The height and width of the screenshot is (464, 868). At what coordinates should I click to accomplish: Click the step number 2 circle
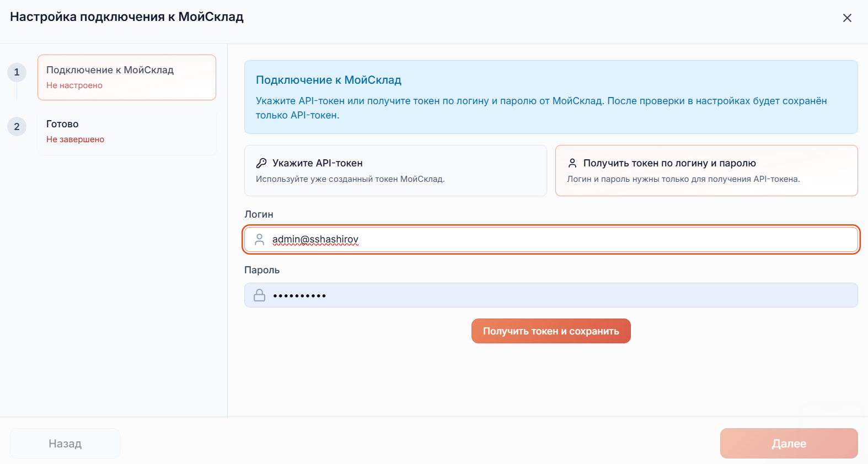[x=17, y=127]
